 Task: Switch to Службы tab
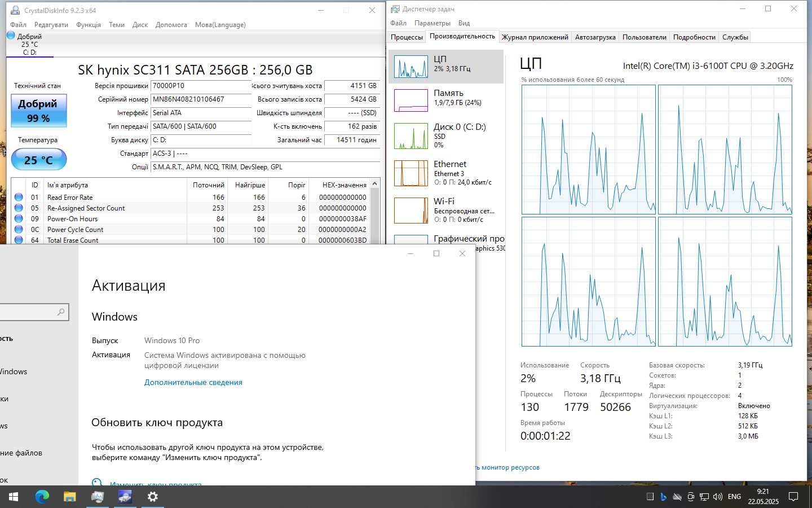click(735, 37)
